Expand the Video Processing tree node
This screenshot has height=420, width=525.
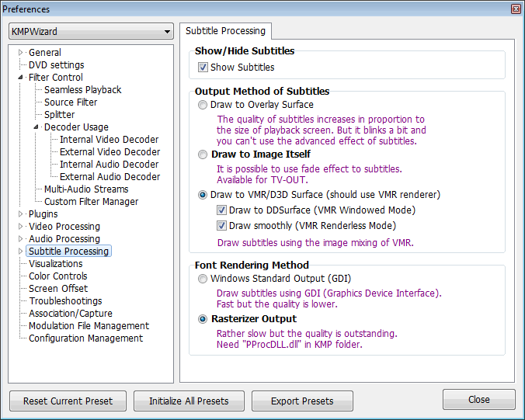21,227
